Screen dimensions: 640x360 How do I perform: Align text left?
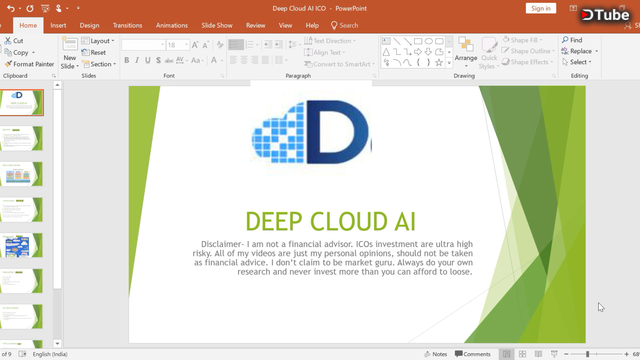233,60
